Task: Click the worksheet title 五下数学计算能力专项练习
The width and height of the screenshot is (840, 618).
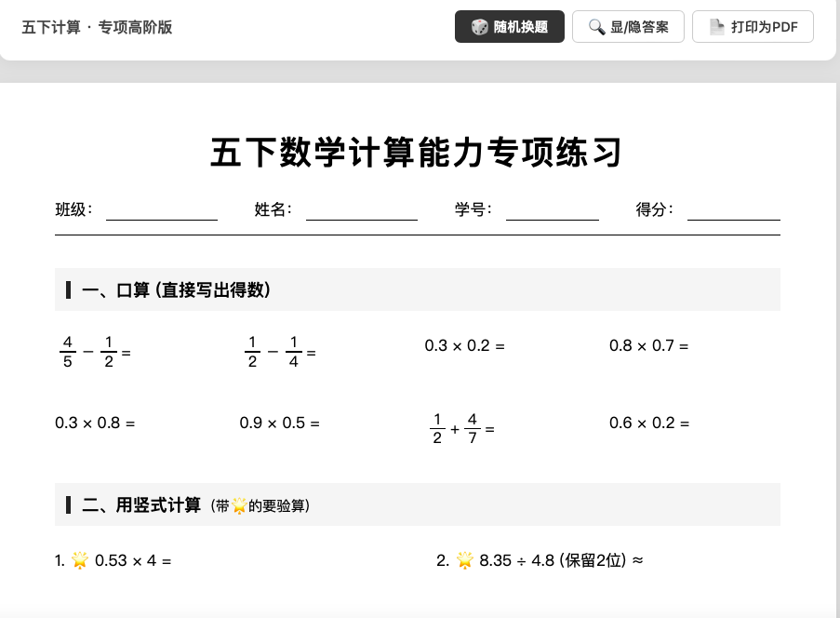Action: click(x=417, y=153)
